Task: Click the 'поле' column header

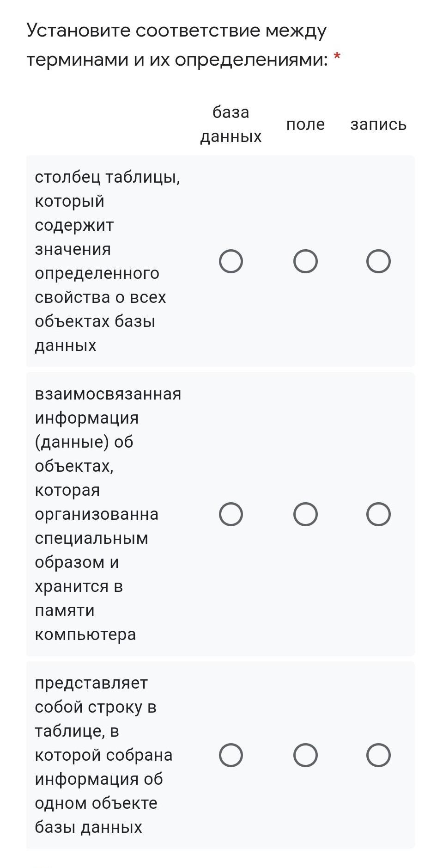Action: (305, 124)
